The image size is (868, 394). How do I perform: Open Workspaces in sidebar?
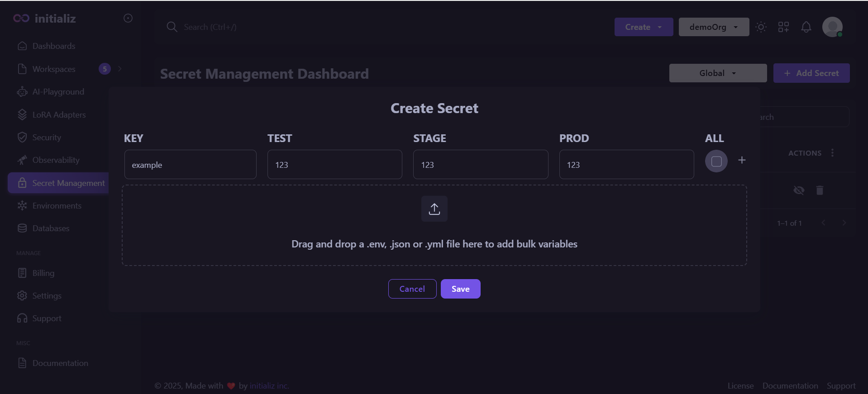54,69
